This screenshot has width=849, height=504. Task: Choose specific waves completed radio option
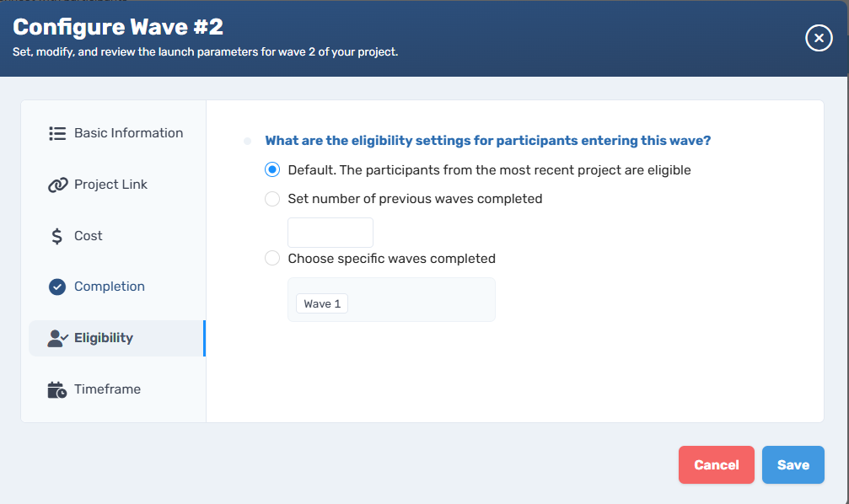(272, 258)
